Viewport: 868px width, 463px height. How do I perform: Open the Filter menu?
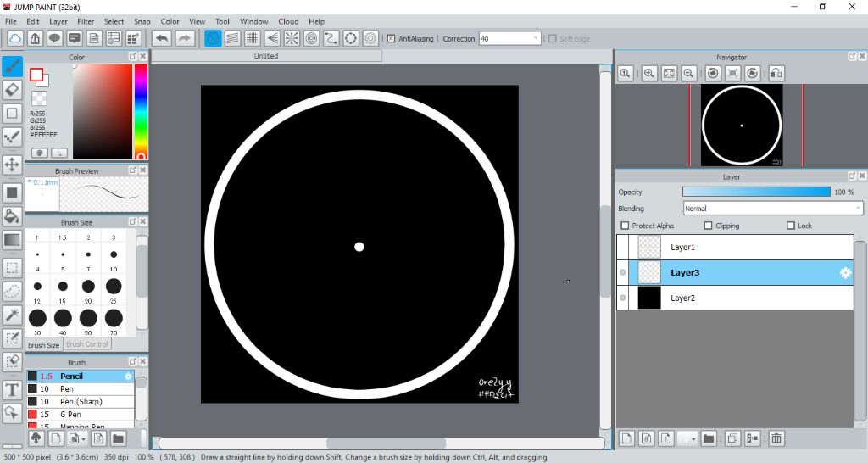[86, 21]
